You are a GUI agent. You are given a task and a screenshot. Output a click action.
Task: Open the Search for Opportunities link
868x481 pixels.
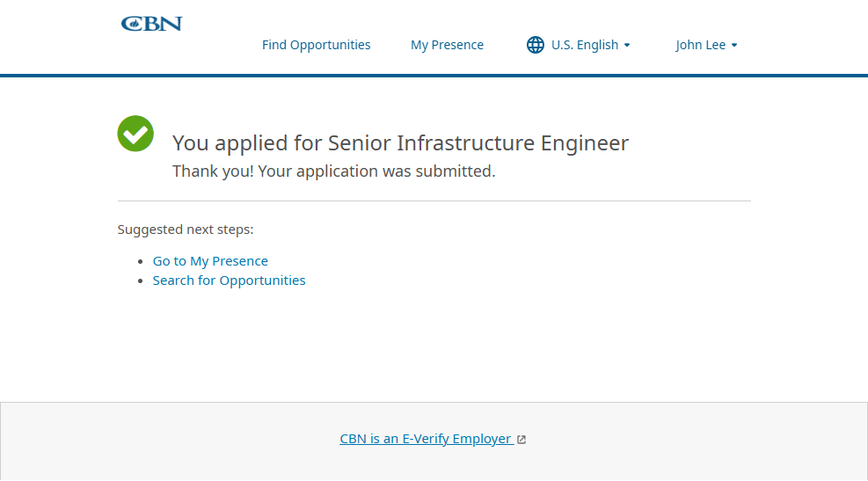[x=230, y=281]
